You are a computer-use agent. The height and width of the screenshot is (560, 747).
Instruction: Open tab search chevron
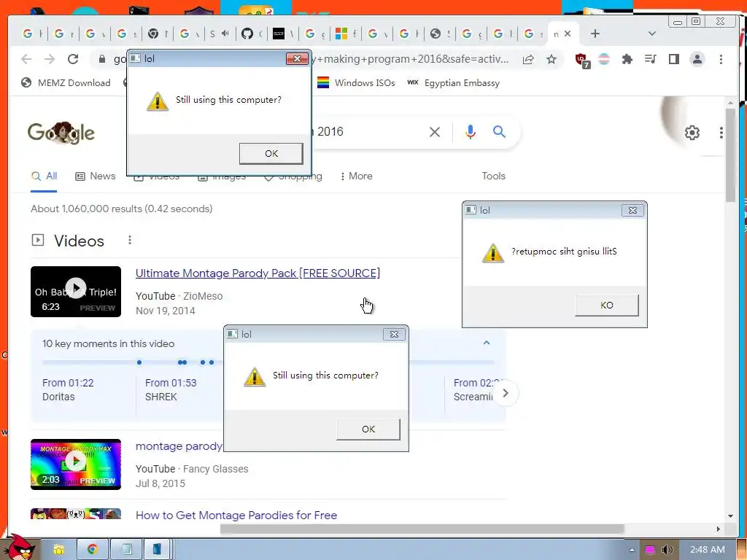pyautogui.click(x=652, y=34)
